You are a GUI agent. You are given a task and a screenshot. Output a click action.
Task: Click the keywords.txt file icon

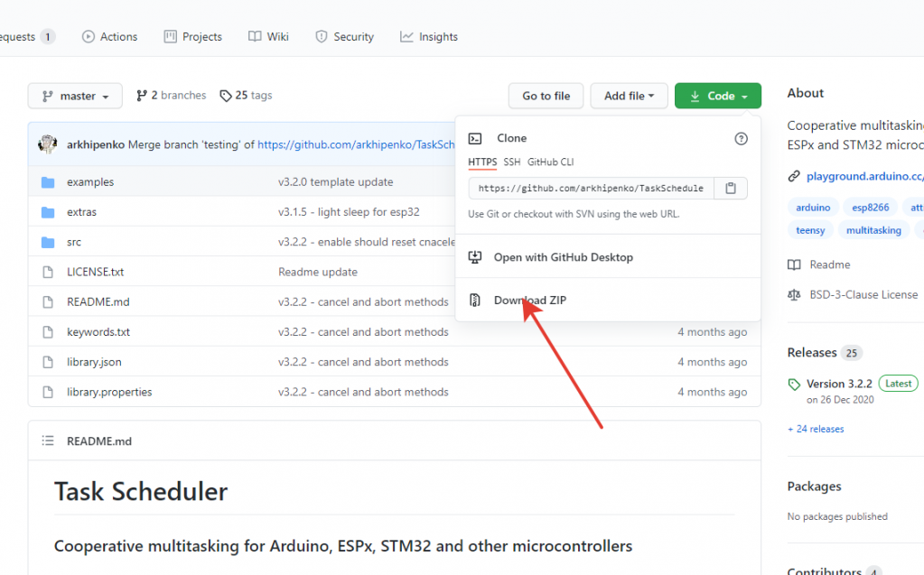tap(48, 332)
